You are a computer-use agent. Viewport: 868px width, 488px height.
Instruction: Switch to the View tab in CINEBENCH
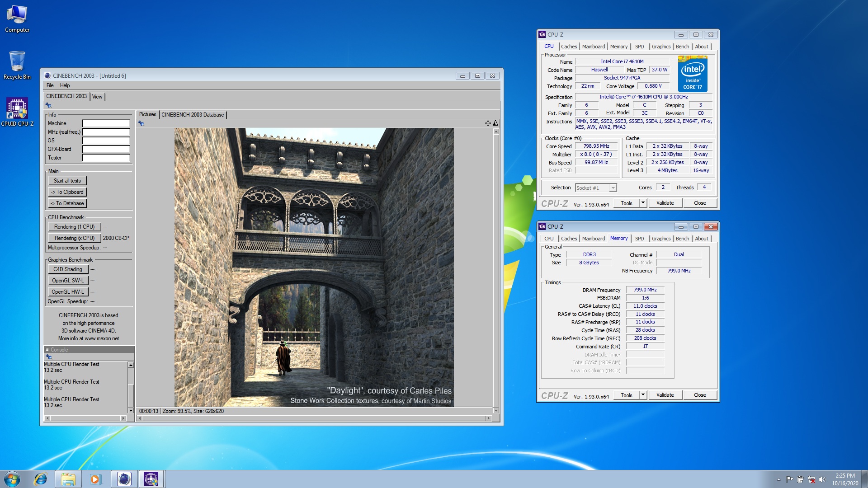[97, 97]
